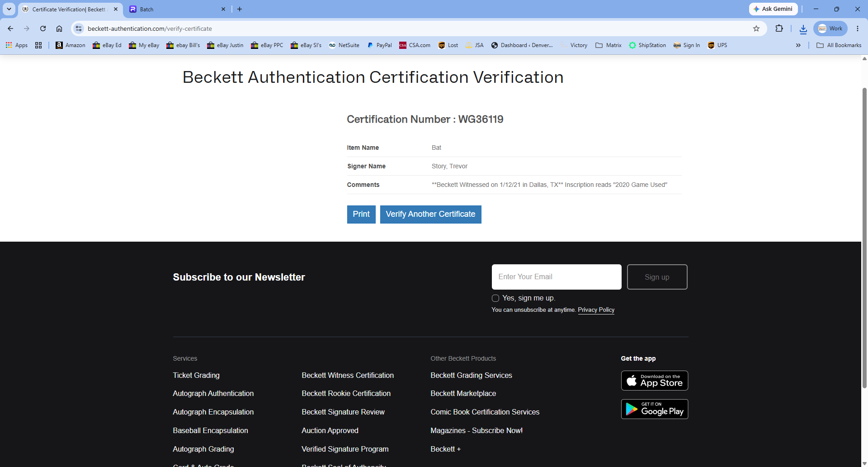This screenshot has height=467, width=868.
Task: Show hidden bookmarks via the chevron overflow
Action: (x=798, y=45)
